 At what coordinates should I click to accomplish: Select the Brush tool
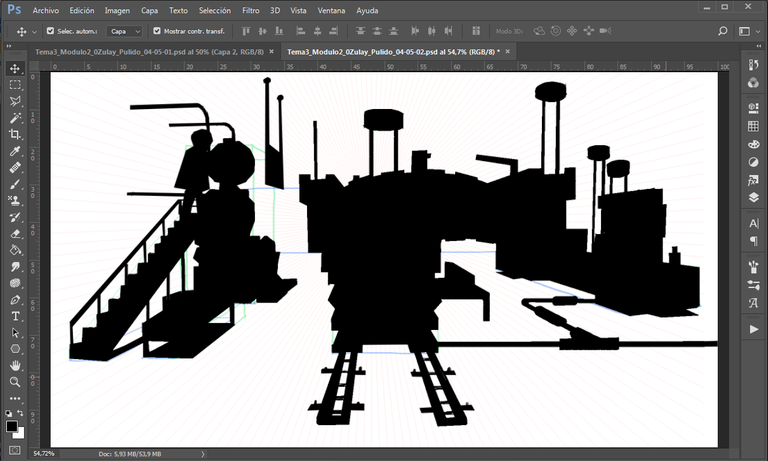pyautogui.click(x=15, y=184)
